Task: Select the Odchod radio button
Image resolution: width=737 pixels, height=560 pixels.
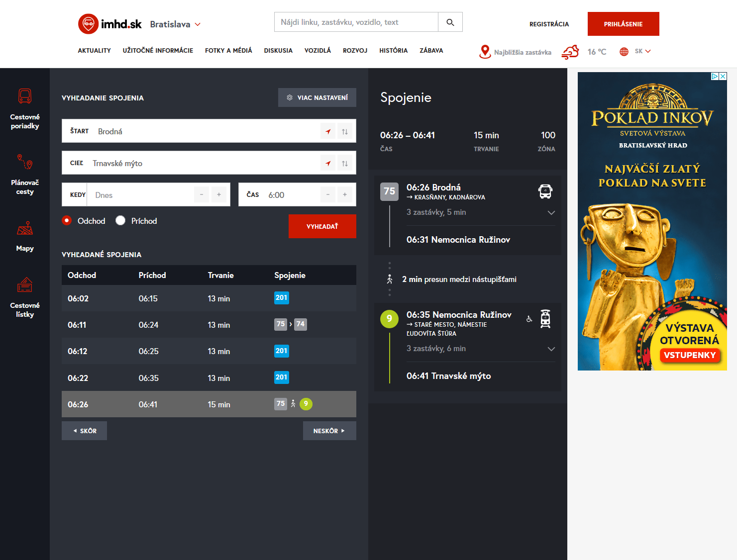Action: point(67,221)
